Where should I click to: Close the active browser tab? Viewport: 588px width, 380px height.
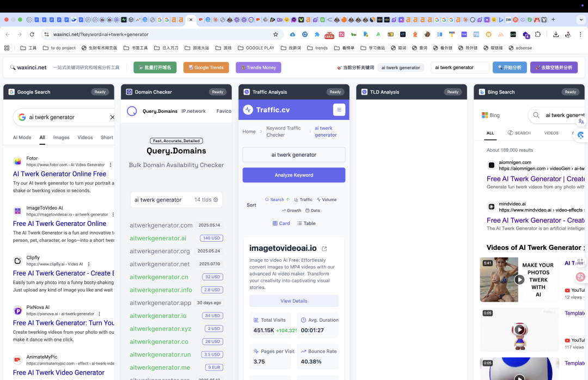coord(191,20)
